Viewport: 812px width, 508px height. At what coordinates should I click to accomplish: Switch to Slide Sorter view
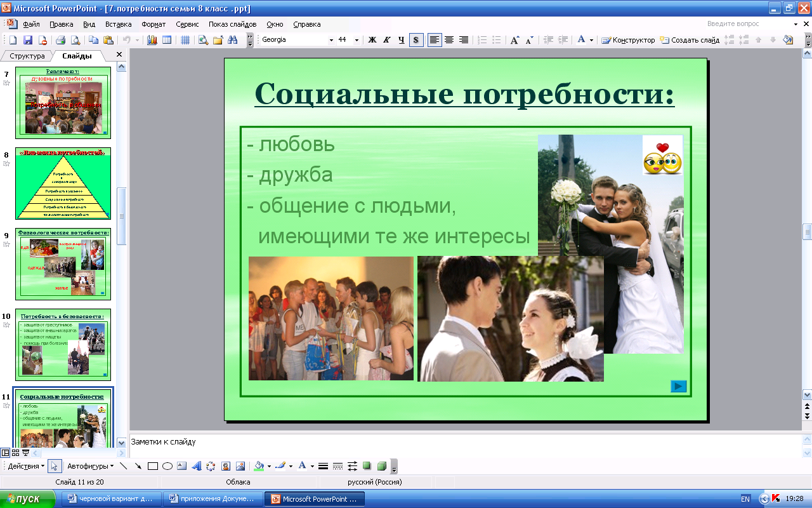16,453
